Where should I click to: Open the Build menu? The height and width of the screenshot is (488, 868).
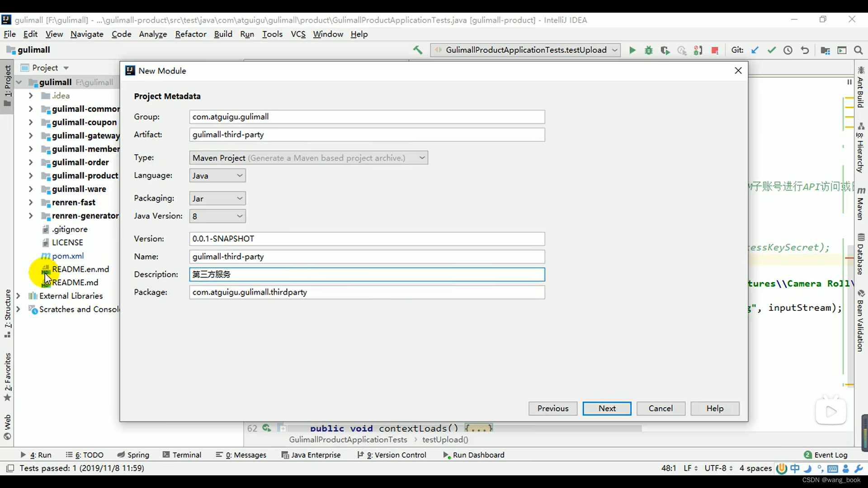[223, 34]
